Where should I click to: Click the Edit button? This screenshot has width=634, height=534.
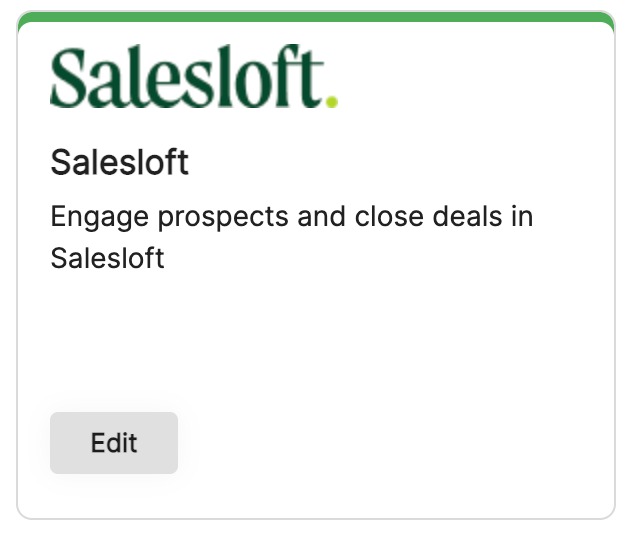[x=114, y=443]
